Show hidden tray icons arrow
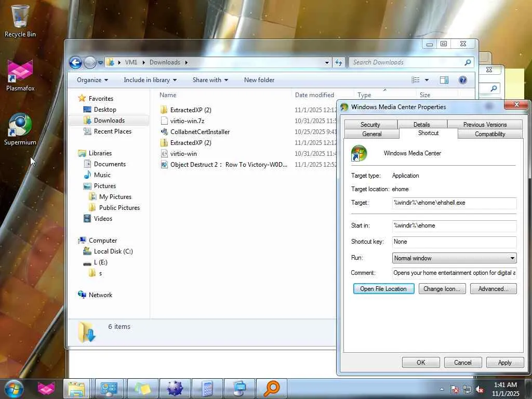This screenshot has height=399, width=532. click(442, 390)
